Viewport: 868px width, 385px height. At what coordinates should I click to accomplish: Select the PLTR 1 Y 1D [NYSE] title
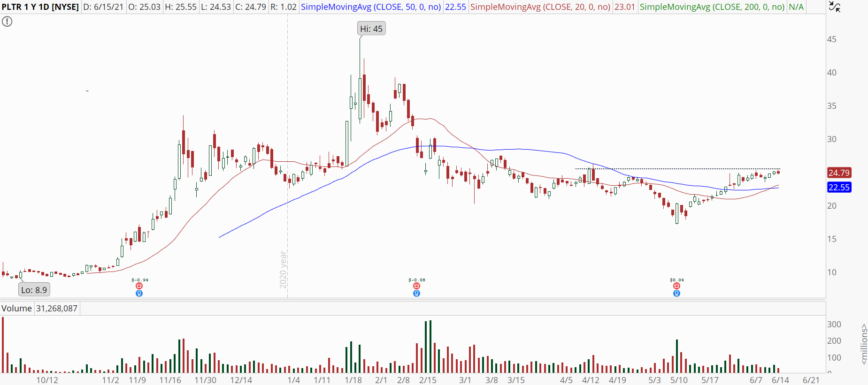click(40, 7)
